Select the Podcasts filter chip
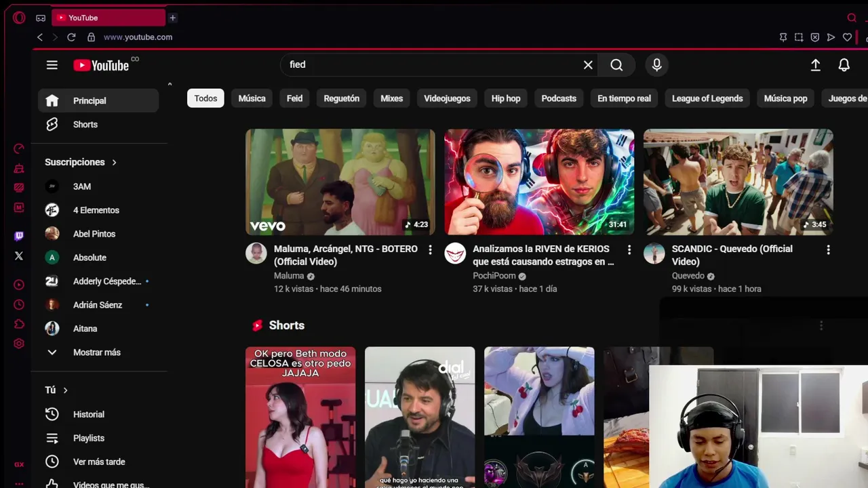 click(559, 98)
